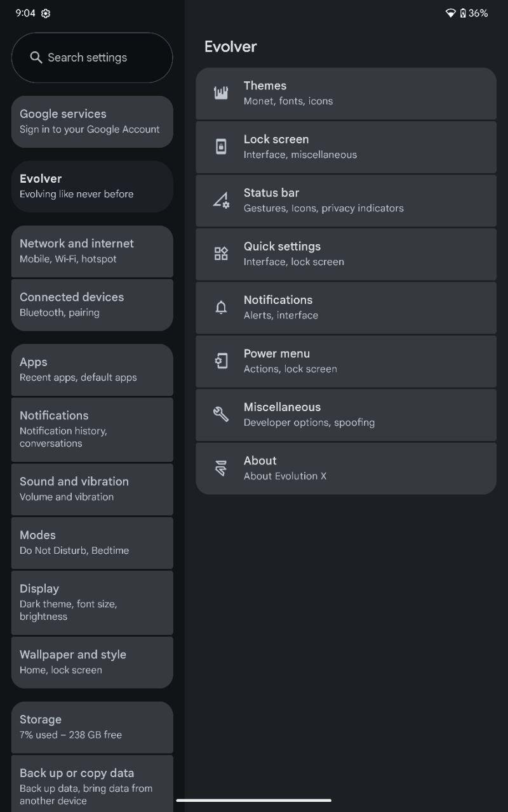The width and height of the screenshot is (508, 812).
Task: Open Sound and vibration settings
Action: pyautogui.click(x=92, y=489)
